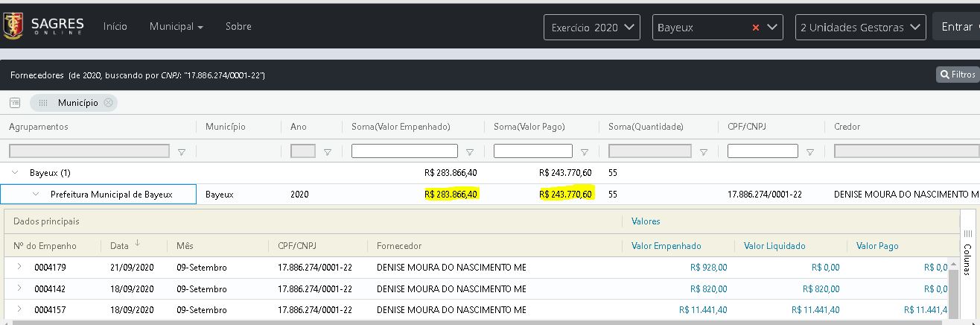980x325 pixels.
Task: Open filter options for Soma(Quantidade) column
Action: point(703,152)
